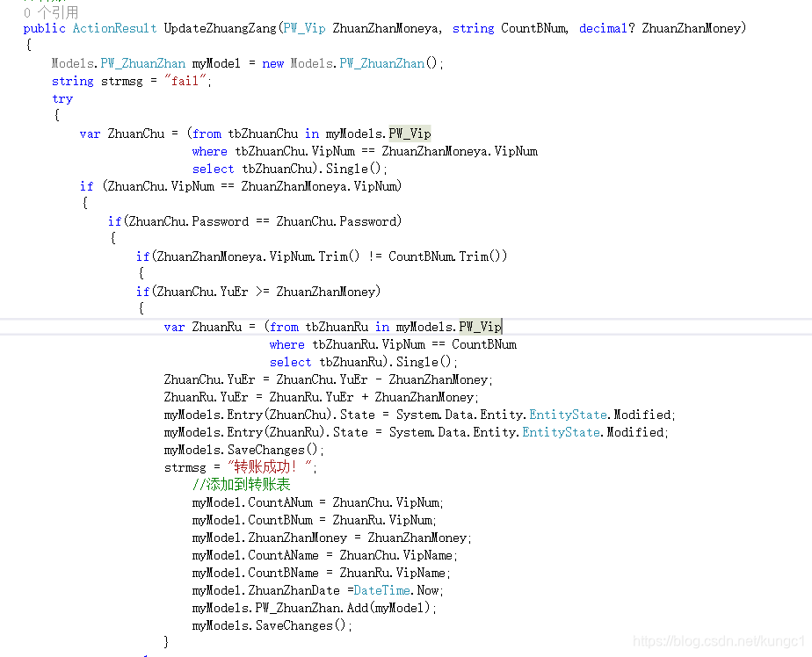The image size is (812, 657).
Task: Click 'myModels.PW_ZhuanZhan.Add(myModel)' statement
Action: 314,608
